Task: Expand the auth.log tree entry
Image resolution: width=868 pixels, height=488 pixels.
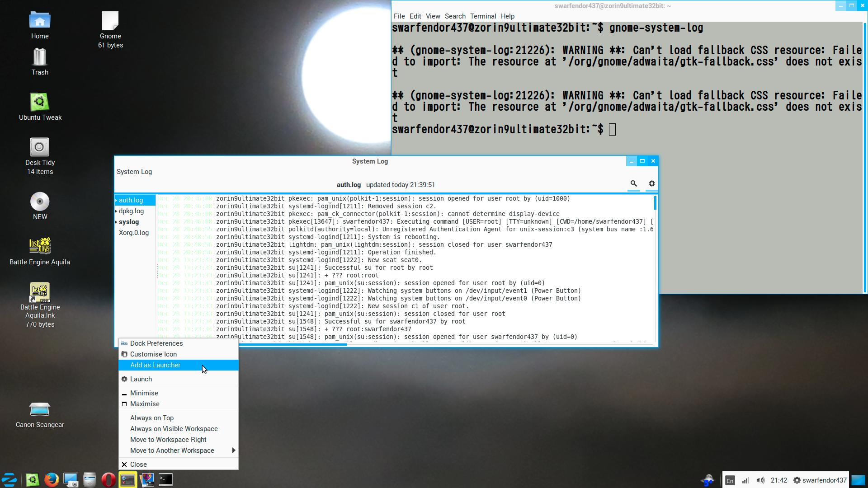Action: click(116, 200)
